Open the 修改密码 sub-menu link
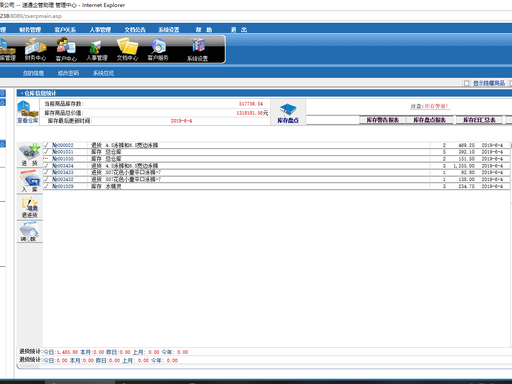Screen dimensions: 512x384 [68, 73]
